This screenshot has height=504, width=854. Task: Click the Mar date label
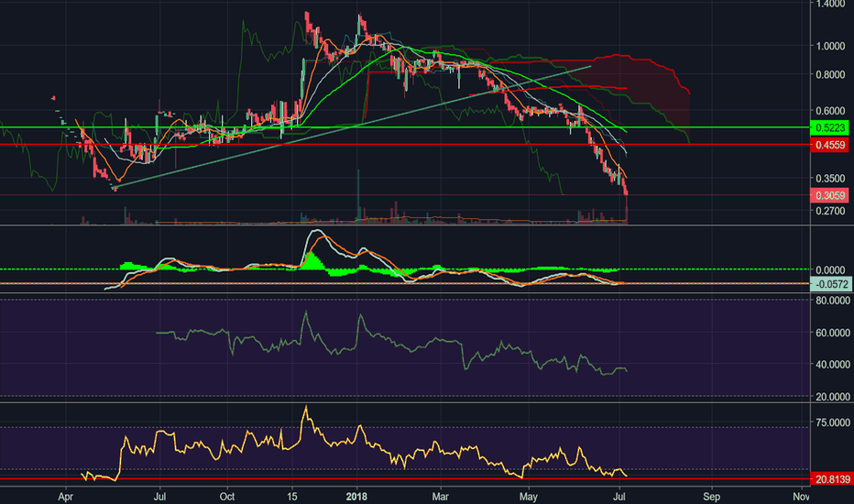(440, 497)
